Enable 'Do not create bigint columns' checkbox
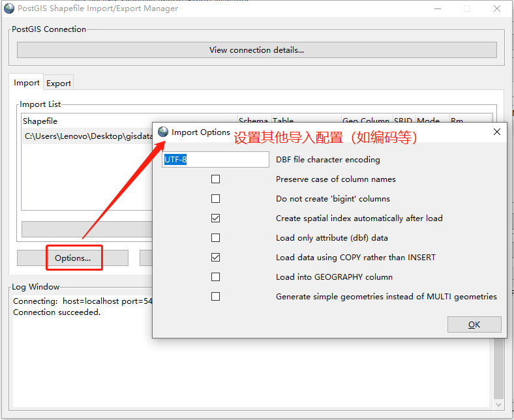 point(216,198)
